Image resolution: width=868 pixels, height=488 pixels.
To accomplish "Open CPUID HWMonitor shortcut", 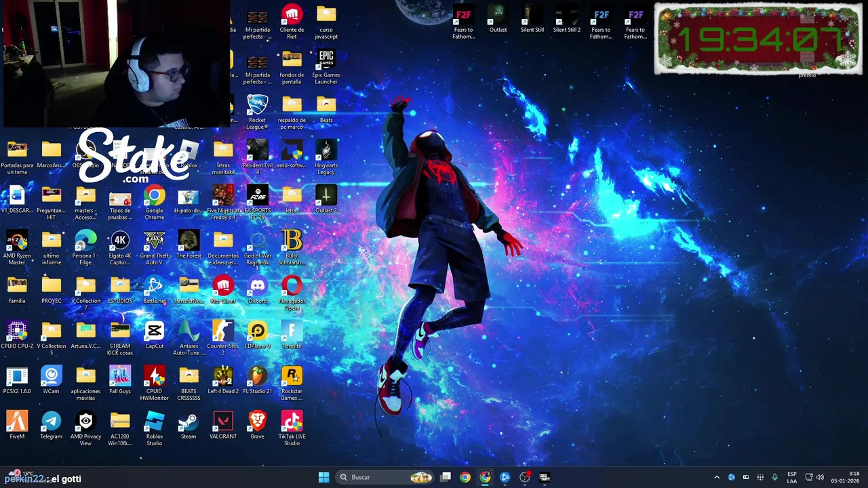I will point(154,376).
